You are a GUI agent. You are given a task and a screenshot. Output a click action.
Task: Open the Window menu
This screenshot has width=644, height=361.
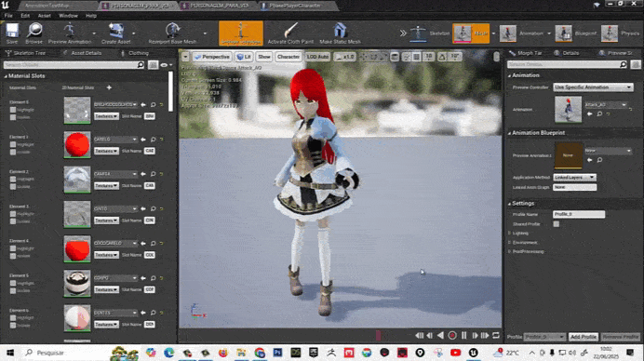[x=68, y=16]
